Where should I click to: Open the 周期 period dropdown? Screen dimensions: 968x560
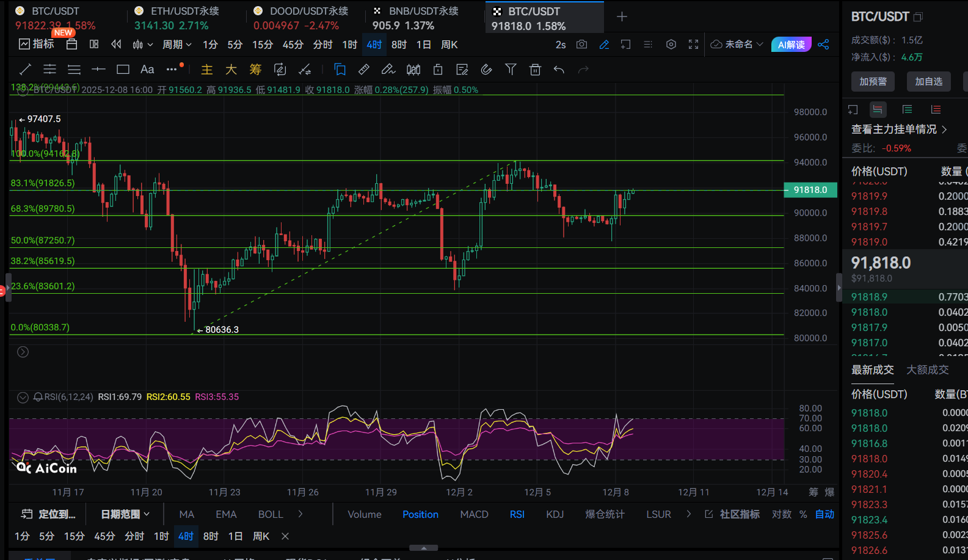176,45
